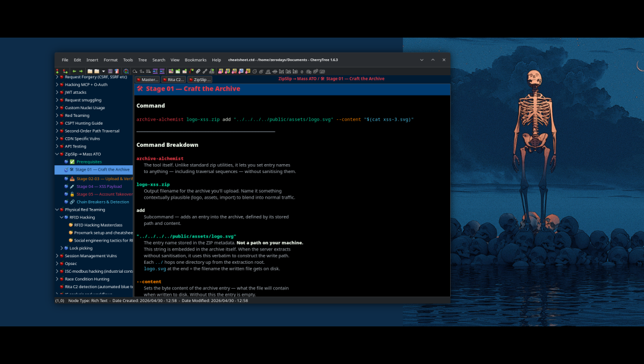Open the Insert menu
644x364 pixels.
(x=92, y=60)
